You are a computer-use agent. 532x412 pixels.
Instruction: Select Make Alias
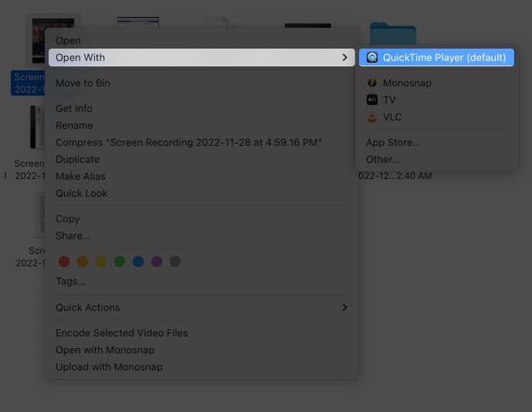202,177
